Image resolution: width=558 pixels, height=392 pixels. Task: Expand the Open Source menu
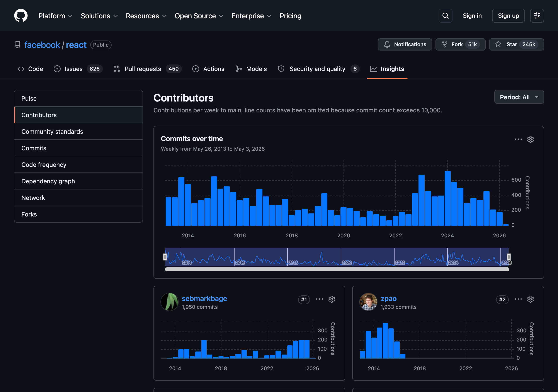pos(199,16)
